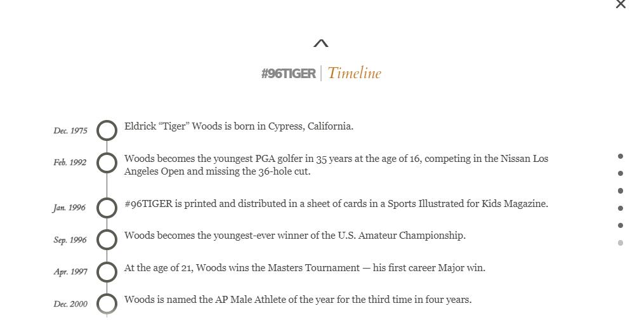The height and width of the screenshot is (327, 644).
Task: Jump to the fourth page navigation dot
Action: 621,208
